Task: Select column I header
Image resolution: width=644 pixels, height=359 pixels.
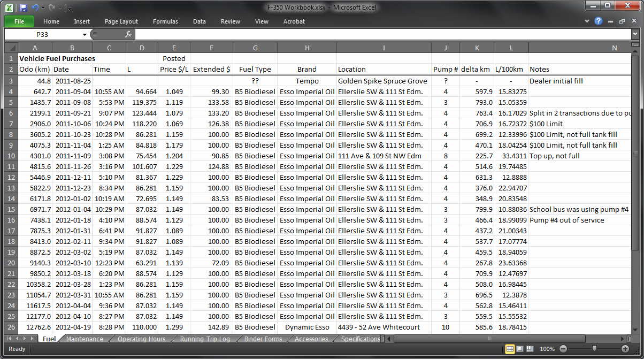Action: 384,48
